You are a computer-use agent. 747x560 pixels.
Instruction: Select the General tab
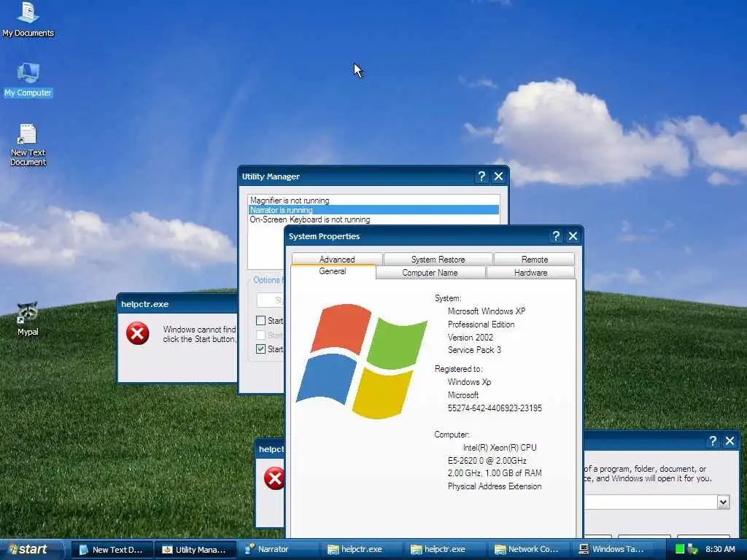[333, 271]
